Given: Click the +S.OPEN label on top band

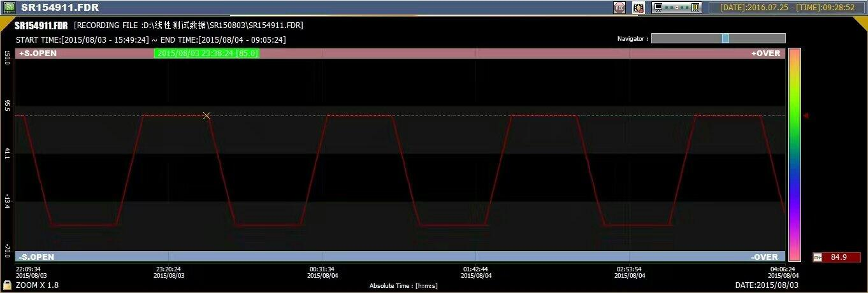Looking at the screenshot, I should tap(38, 54).
